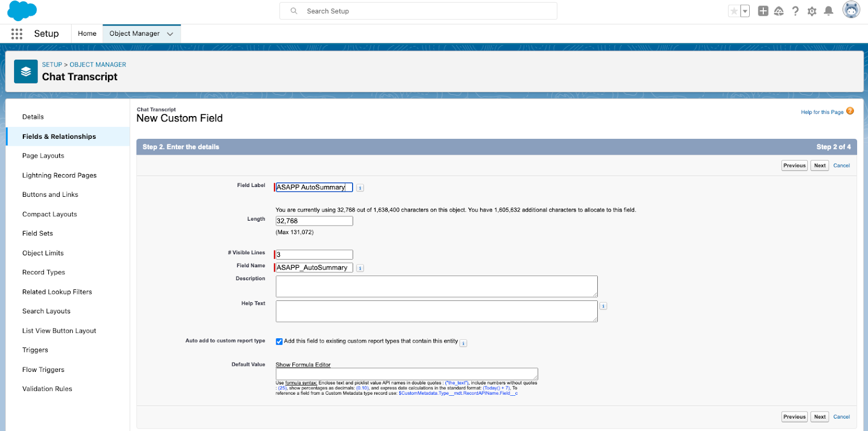Open Field Sets section
868x431 pixels.
38,234
